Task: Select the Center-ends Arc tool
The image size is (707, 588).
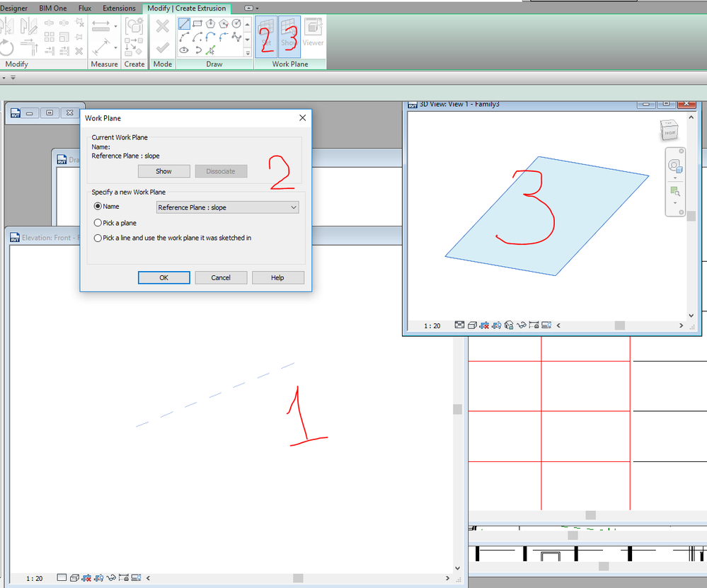Action: [x=197, y=37]
